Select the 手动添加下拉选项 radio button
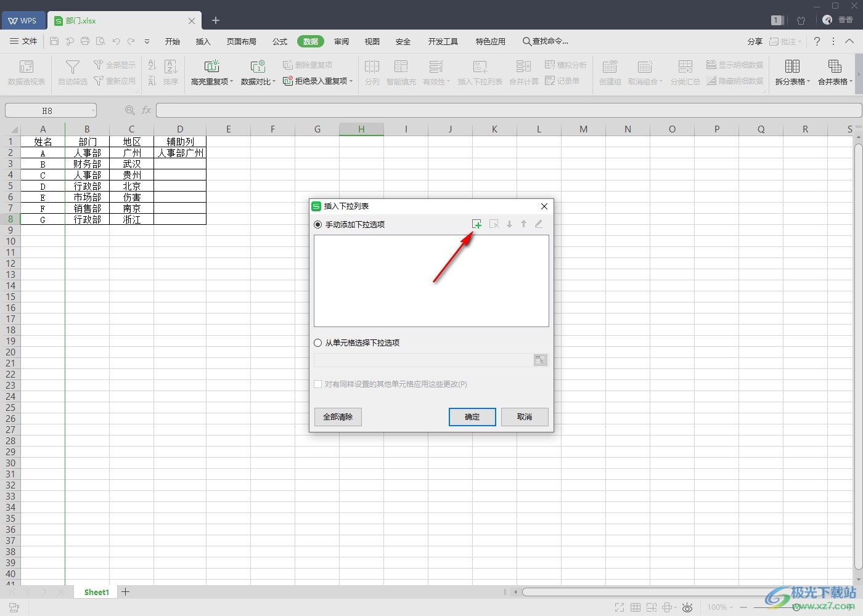Viewport: 863px width, 616px height. pyautogui.click(x=318, y=224)
